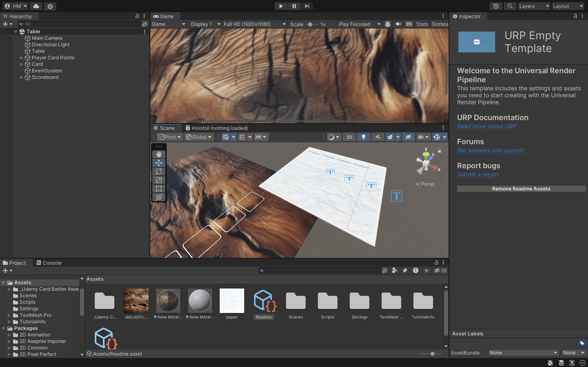588x367 pixels.
Task: Click the Game view Scale slider
Action: [x=310, y=24]
